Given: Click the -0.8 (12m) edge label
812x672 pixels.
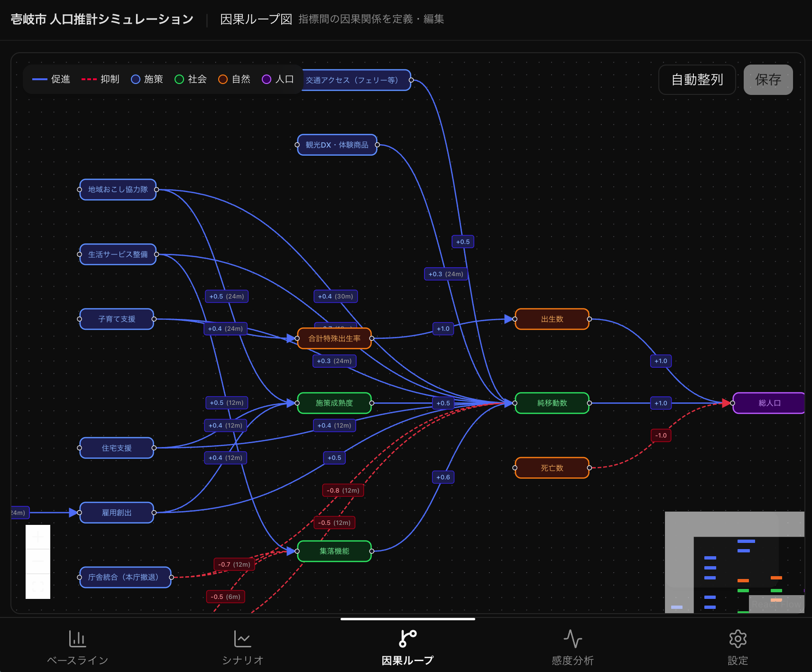Looking at the screenshot, I should (x=343, y=490).
